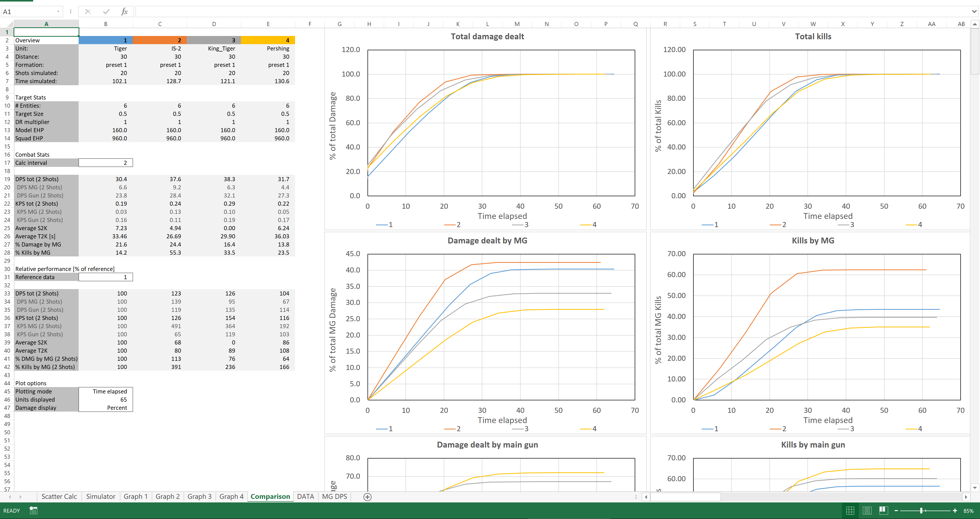
Task: Open the Scatter Calc sheet tab
Action: (59, 497)
